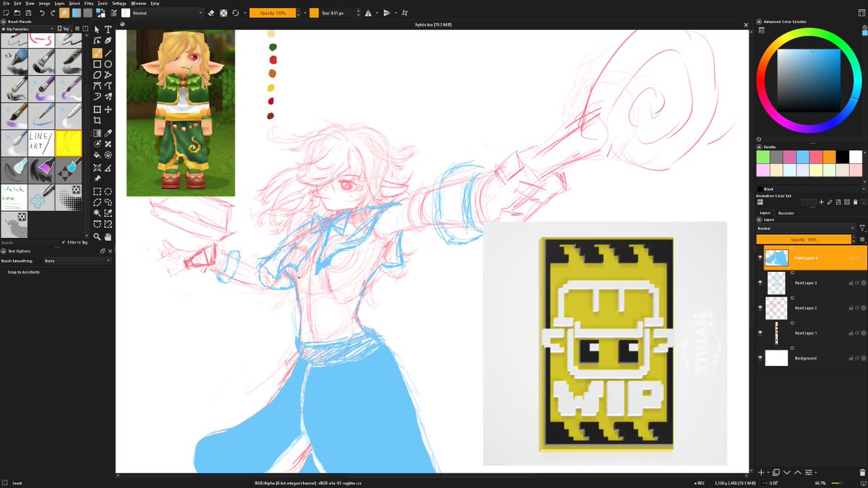This screenshot has height=488, width=868.
Task: Select the Pan hand tool
Action: click(108, 236)
